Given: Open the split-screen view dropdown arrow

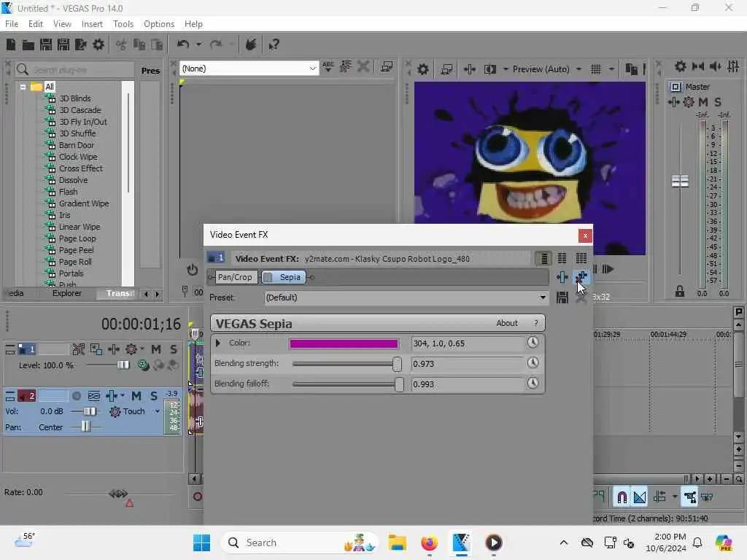Looking at the screenshot, I should click(505, 69).
